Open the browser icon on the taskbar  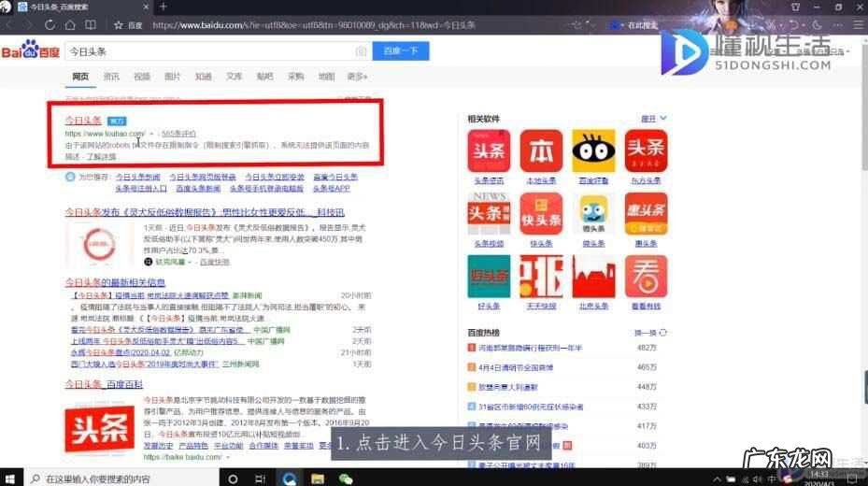[289, 479]
